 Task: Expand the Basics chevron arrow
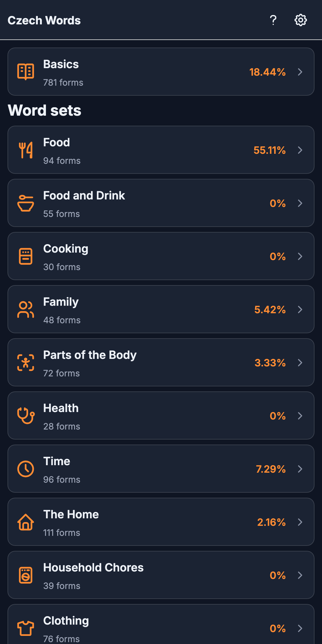[300, 72]
